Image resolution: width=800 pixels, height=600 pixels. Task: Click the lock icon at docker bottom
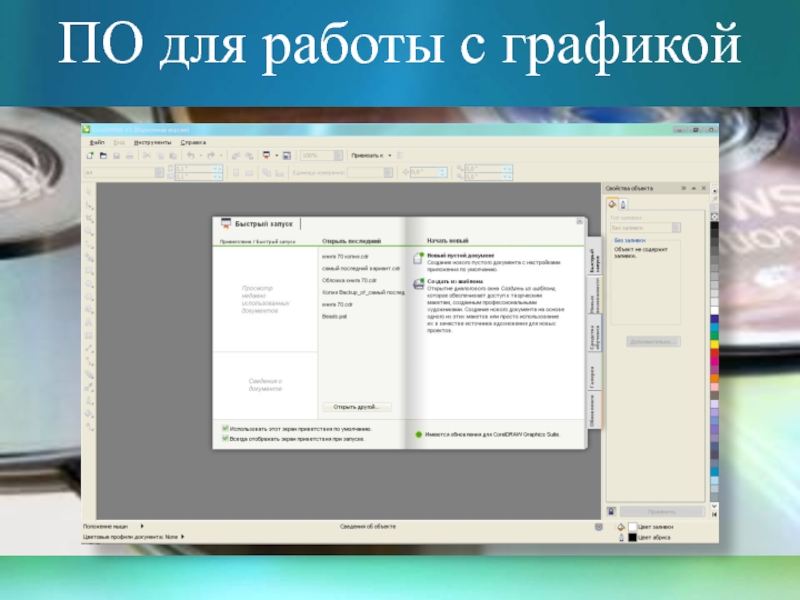pos(612,511)
